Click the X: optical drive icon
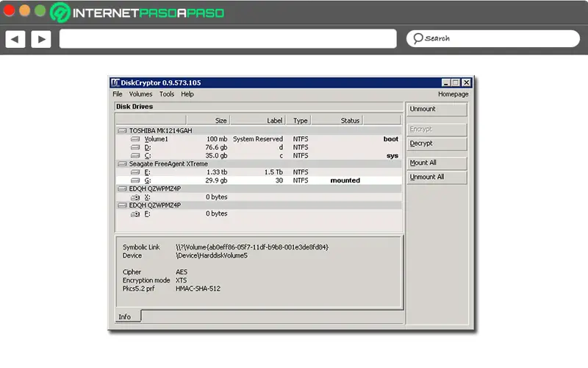 [135, 197]
